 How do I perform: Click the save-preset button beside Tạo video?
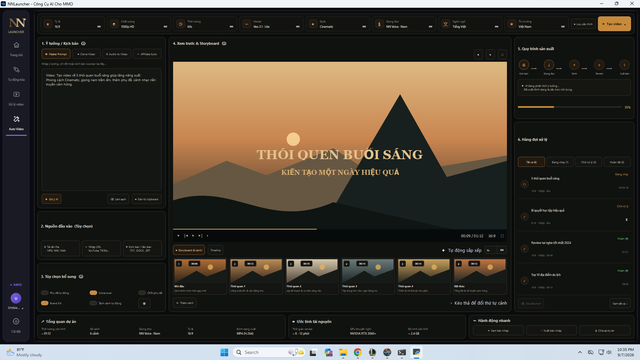point(583,24)
